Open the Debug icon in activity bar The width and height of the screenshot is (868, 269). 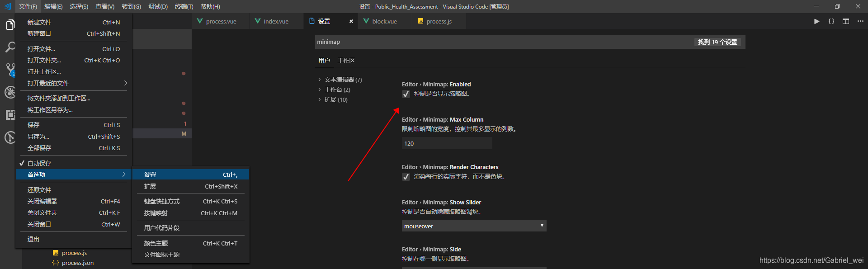tap(10, 92)
